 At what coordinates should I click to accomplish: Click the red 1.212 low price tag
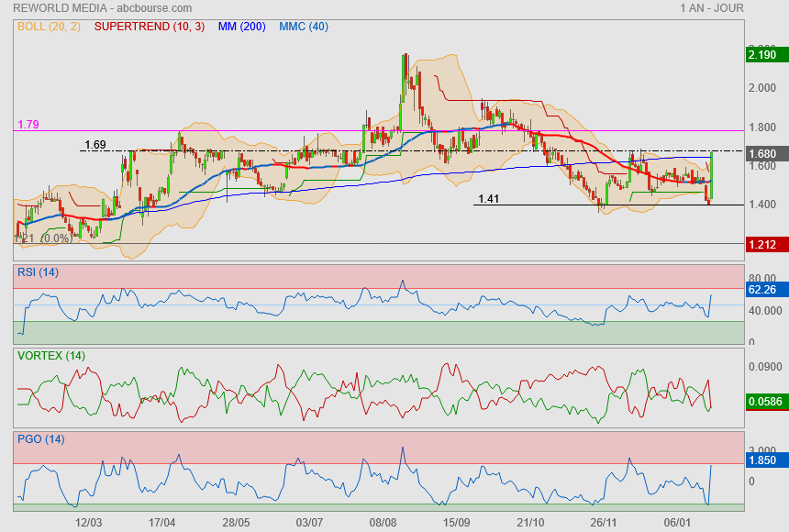click(x=763, y=244)
